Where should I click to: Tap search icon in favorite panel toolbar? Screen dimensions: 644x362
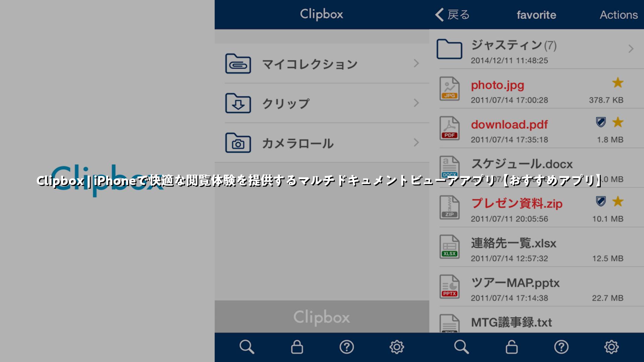click(x=462, y=347)
